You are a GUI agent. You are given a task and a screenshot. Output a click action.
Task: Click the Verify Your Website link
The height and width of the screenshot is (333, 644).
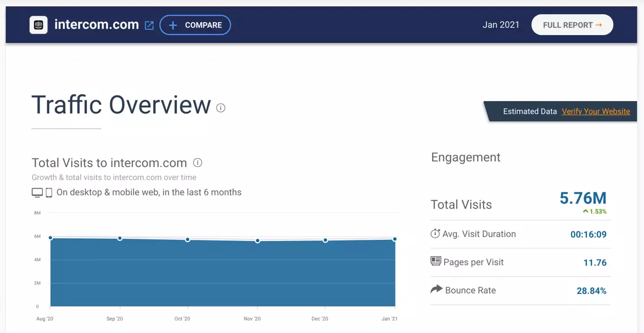coord(595,112)
